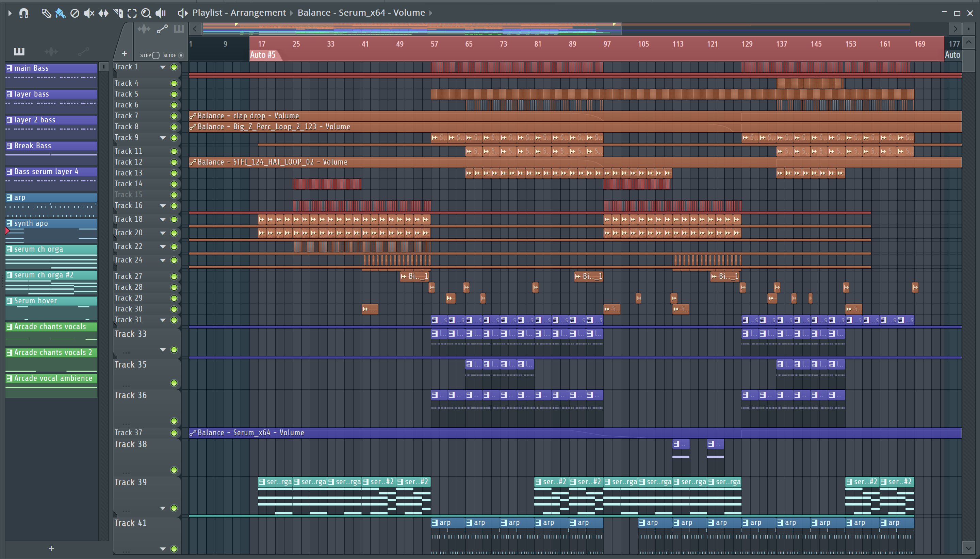The width and height of the screenshot is (980, 559).
Task: Select the Playback speaker tool
Action: (x=161, y=14)
